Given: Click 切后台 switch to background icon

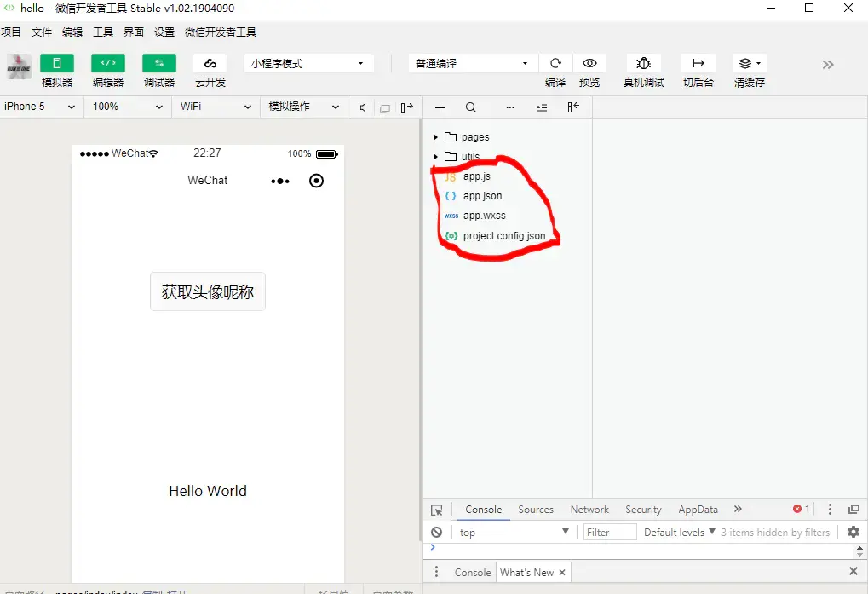Looking at the screenshot, I should tap(698, 63).
